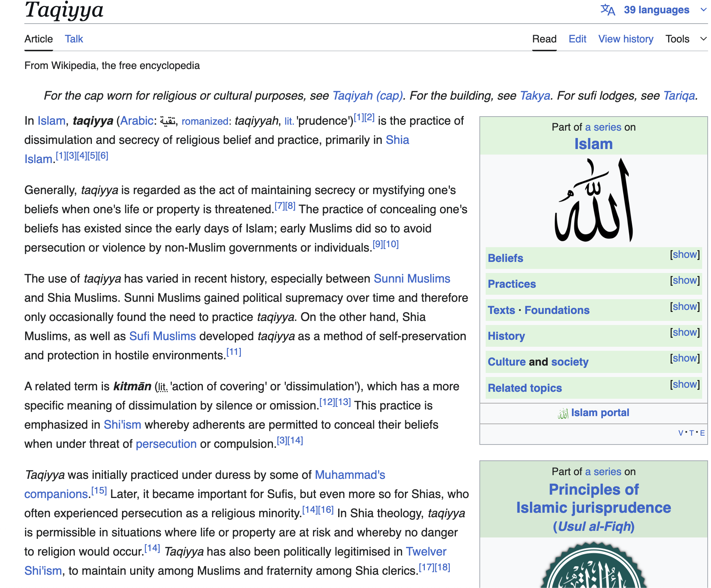Show the Practices section in Islam sidebar
Screen dimensions: 711x588
click(x=685, y=280)
